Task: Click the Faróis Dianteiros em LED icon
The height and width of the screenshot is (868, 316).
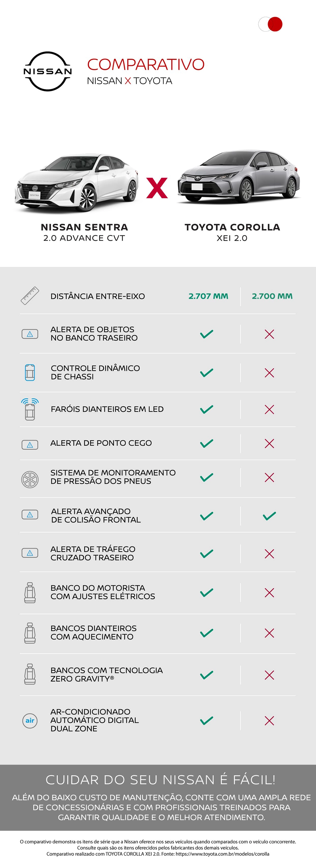Action: 30,409
